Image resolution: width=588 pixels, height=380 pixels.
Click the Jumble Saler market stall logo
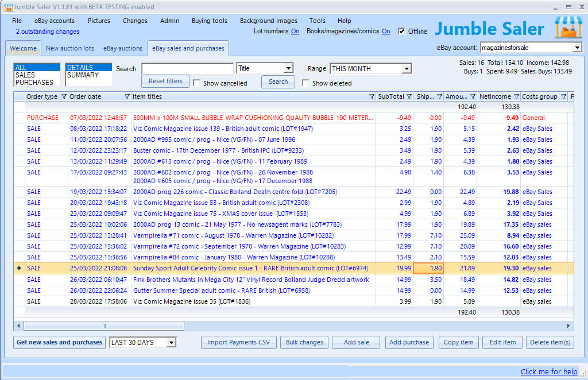click(x=568, y=28)
